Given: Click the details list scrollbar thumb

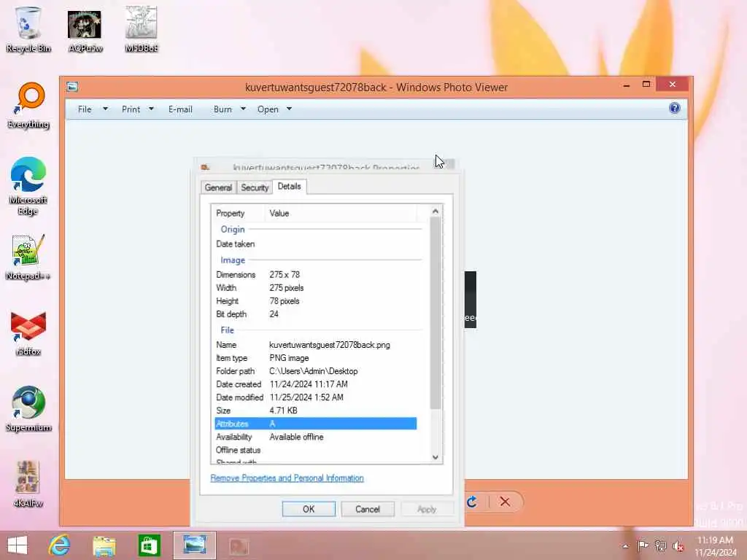Looking at the screenshot, I should [435, 313].
